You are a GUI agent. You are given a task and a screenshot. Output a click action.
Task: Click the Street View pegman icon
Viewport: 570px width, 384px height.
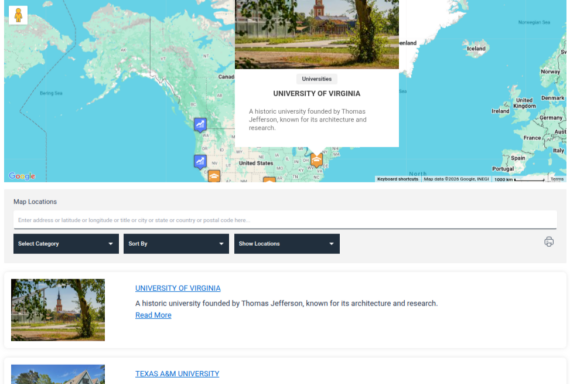pyautogui.click(x=18, y=15)
